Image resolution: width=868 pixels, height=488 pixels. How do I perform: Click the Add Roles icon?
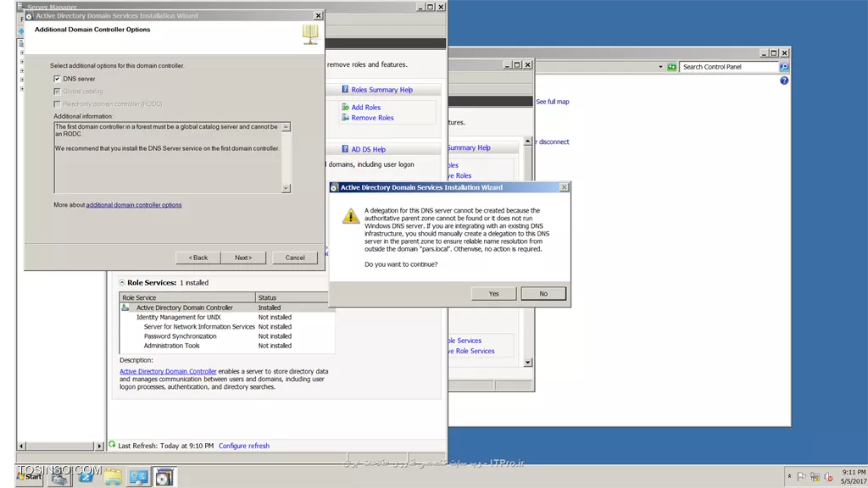[346, 107]
